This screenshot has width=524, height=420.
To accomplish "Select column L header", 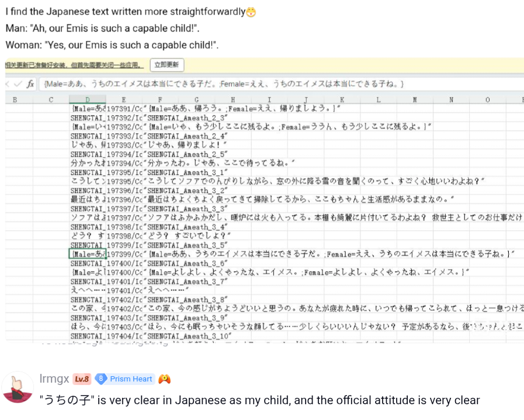I will (379, 99).
